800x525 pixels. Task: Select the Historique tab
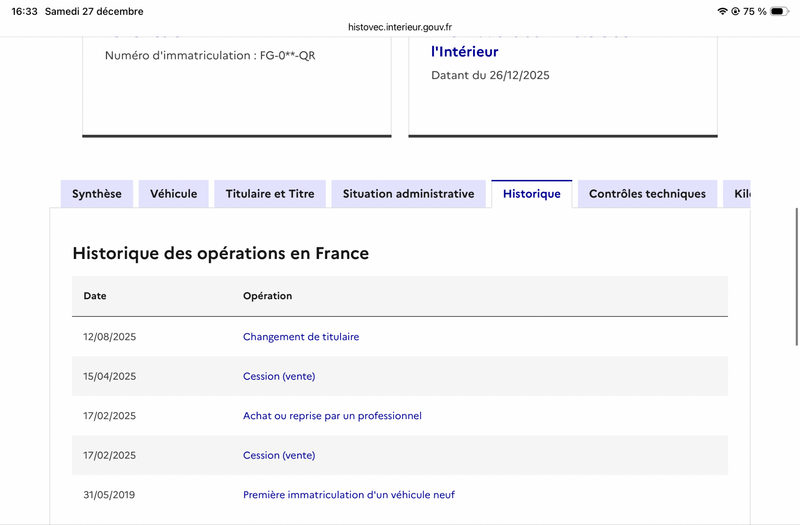[531, 194]
